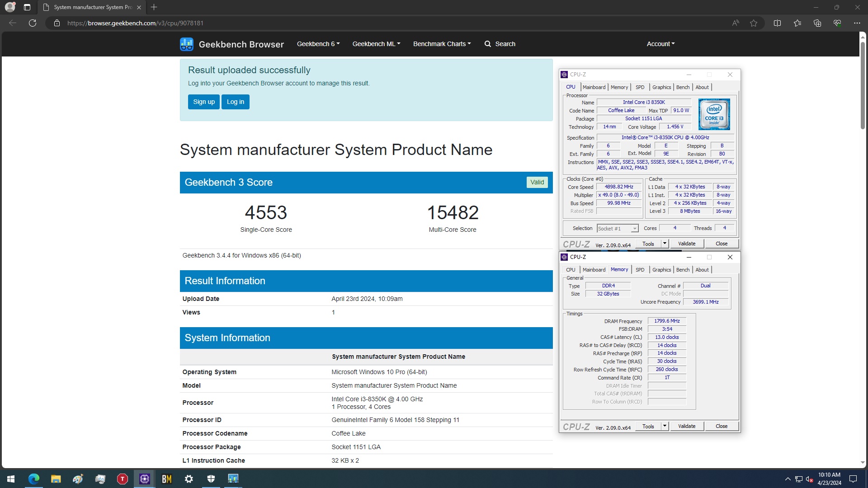Click the Coffee Lake codename in table
The height and width of the screenshot is (488, 868).
[x=349, y=433]
